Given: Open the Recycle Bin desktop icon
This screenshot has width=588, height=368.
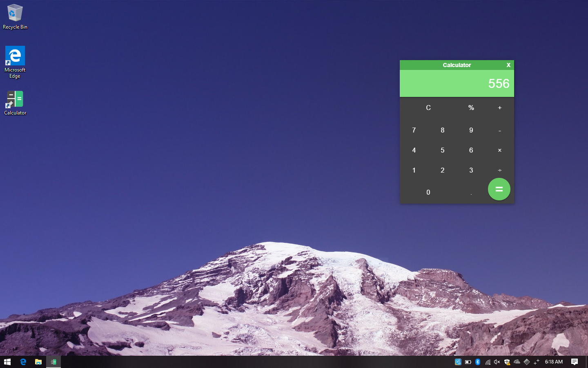Looking at the screenshot, I should coord(15,17).
